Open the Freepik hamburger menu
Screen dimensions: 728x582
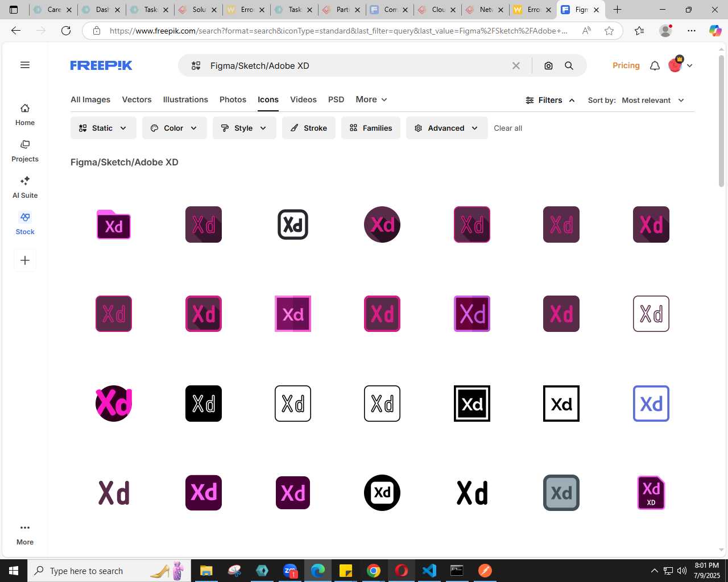(x=25, y=65)
